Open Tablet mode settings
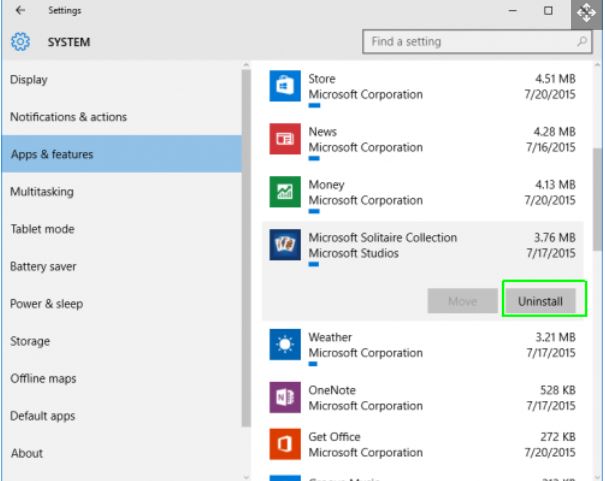Viewport: 605px width, 481px height. coord(122,229)
